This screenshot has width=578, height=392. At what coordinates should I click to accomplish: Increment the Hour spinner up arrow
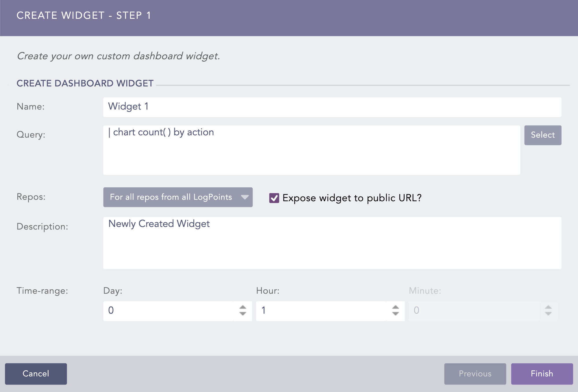pyautogui.click(x=395, y=307)
